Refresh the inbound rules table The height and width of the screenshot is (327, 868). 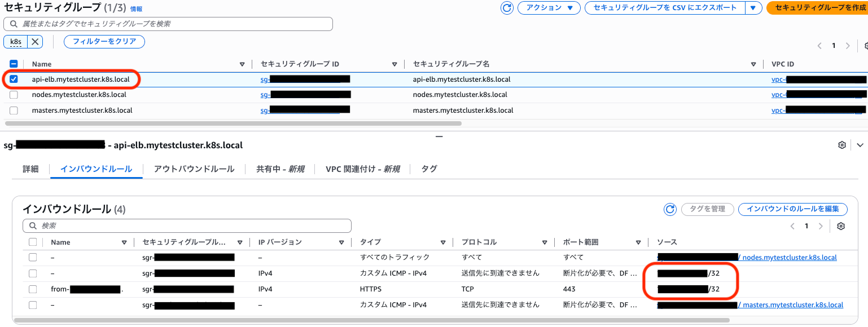pyautogui.click(x=670, y=209)
